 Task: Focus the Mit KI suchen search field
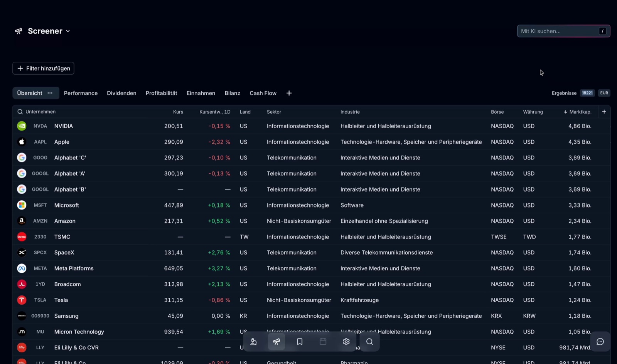(563, 31)
